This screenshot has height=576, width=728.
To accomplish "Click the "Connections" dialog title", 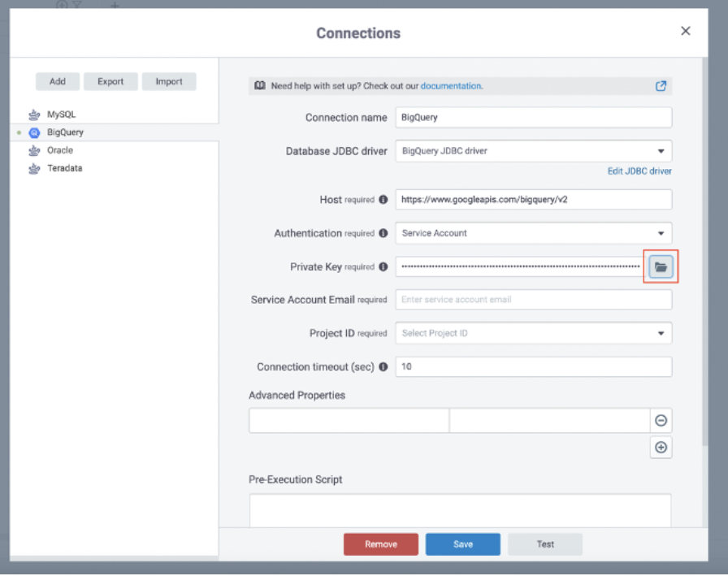I will tap(358, 33).
